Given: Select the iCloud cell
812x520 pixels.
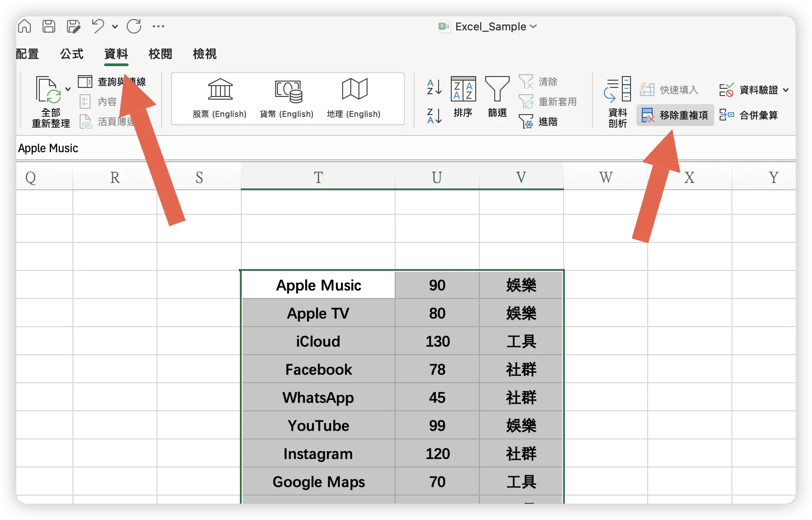Looking at the screenshot, I should (318, 341).
